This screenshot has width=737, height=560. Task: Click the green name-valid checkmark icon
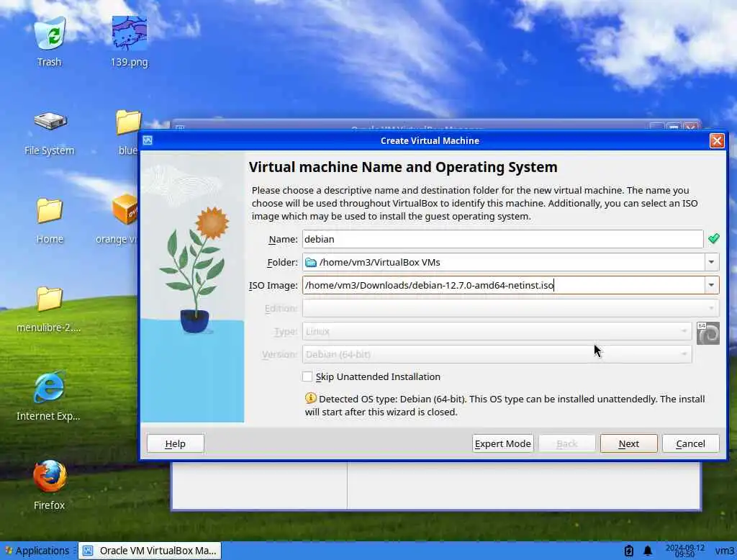(713, 238)
